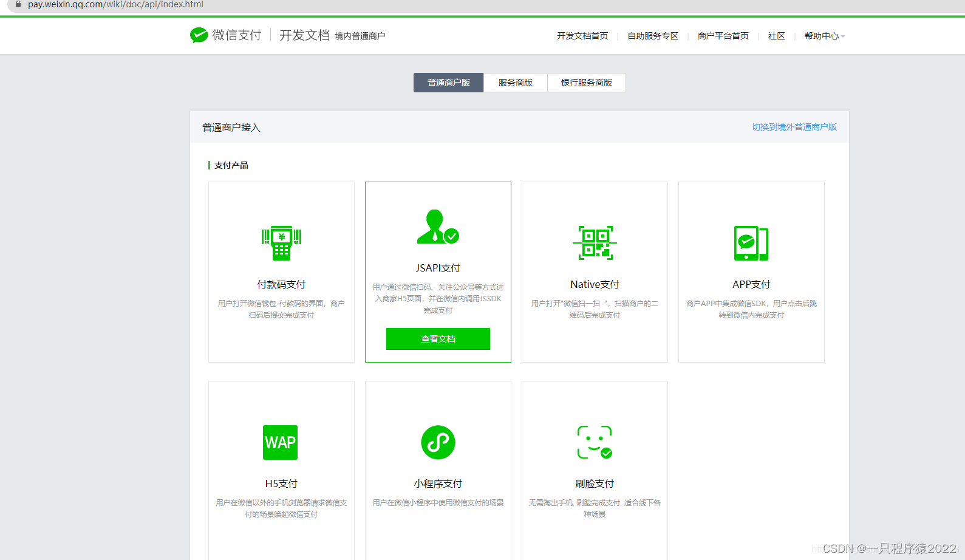
Task: Click the Native支付 QR code icon
Action: [x=595, y=243]
